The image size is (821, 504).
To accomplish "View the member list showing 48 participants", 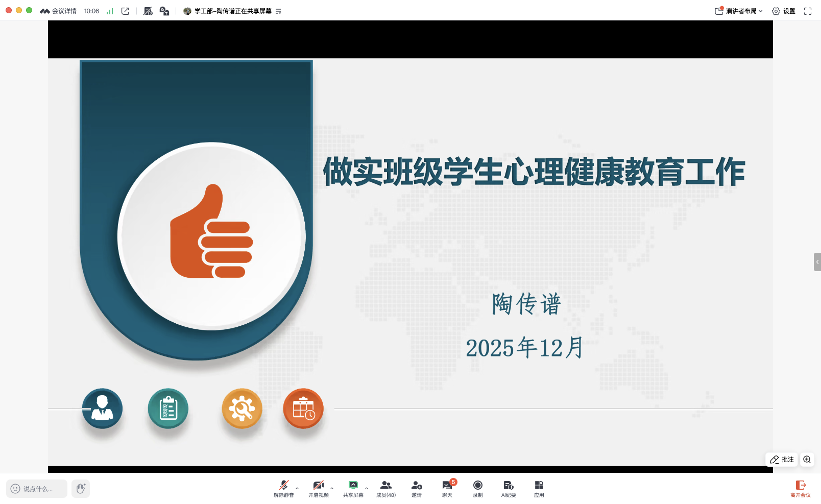I will [x=385, y=488].
